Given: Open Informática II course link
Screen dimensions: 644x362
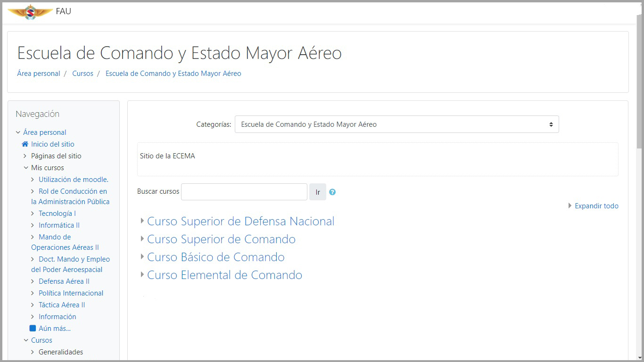Looking at the screenshot, I should tap(59, 225).
